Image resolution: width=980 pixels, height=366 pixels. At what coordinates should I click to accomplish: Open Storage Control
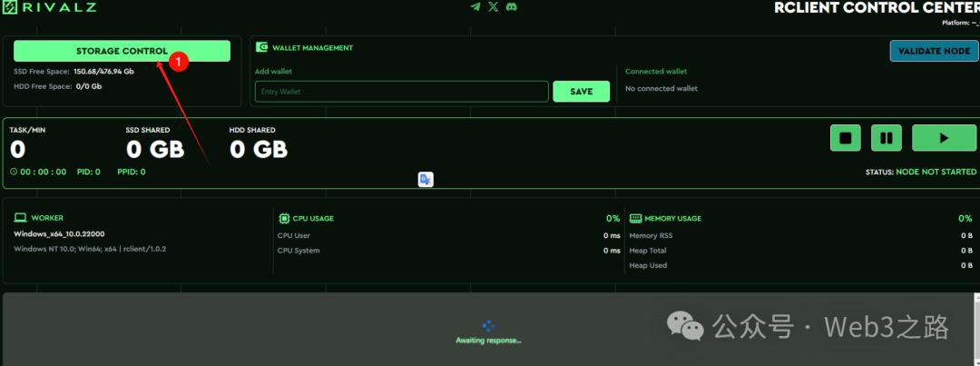122,51
